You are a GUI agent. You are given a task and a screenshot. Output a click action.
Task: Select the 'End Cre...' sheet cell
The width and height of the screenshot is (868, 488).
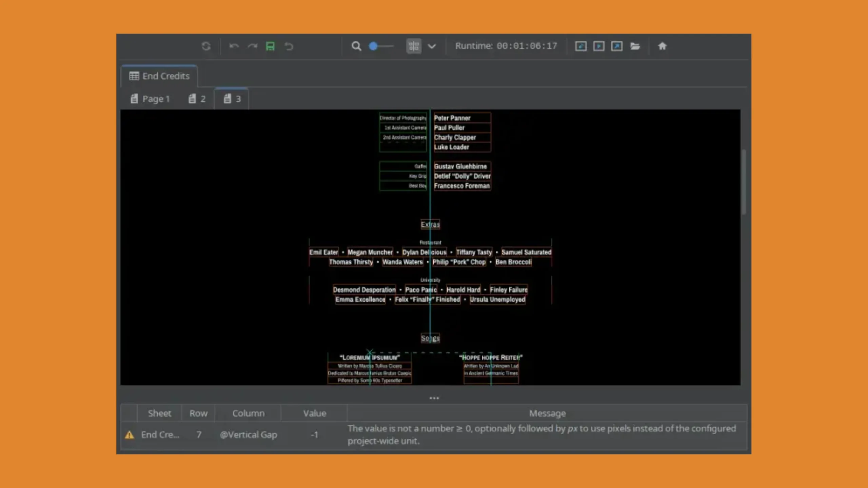[x=160, y=435]
